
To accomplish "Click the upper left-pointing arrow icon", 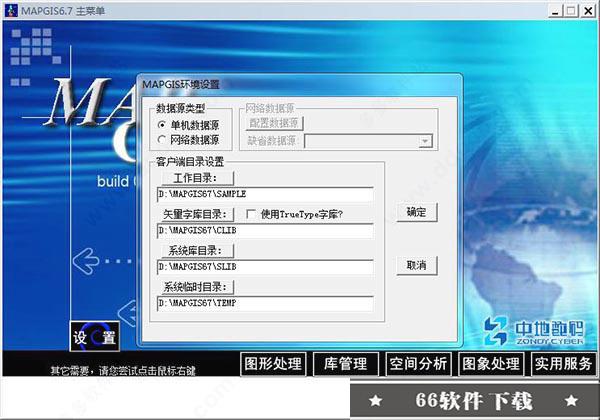I will coord(86,261).
